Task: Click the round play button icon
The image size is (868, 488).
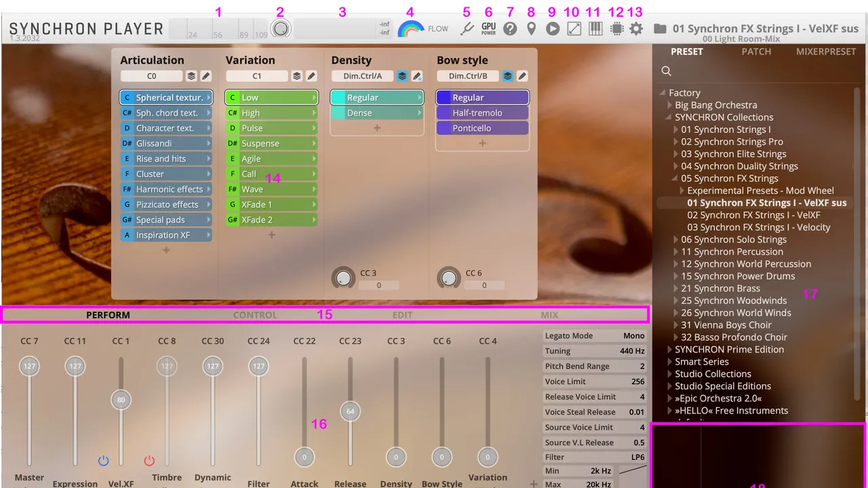Action: point(553,29)
